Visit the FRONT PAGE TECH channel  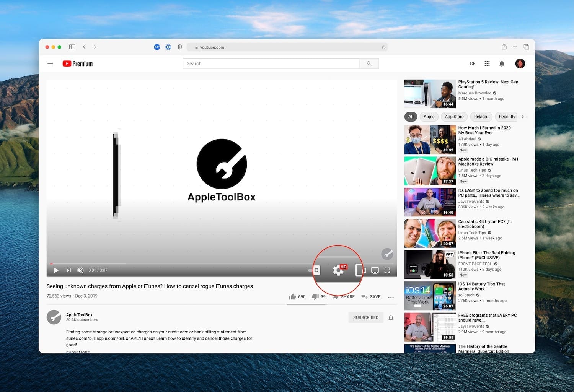point(475,264)
